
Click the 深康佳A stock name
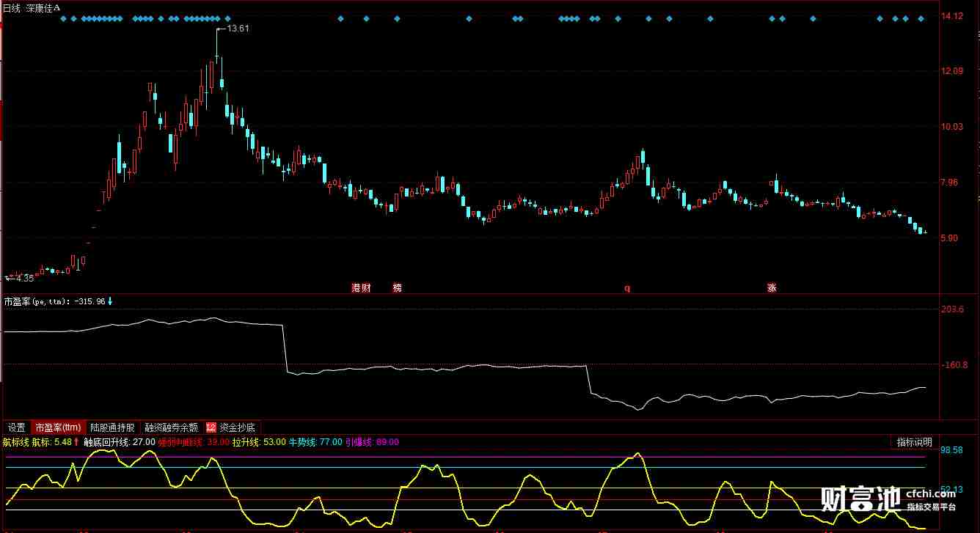[x=43, y=7]
